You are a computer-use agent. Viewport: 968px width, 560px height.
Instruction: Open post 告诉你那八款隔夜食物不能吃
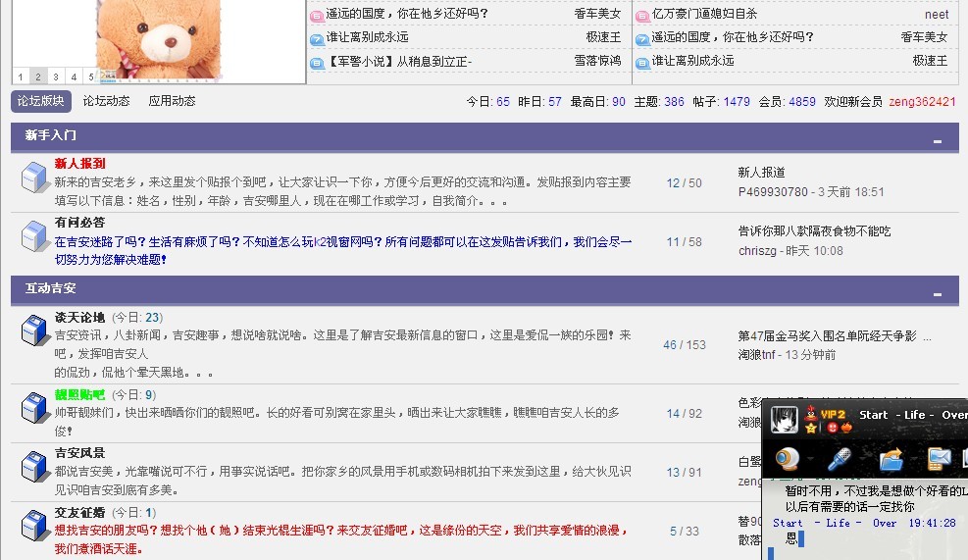[814, 231]
